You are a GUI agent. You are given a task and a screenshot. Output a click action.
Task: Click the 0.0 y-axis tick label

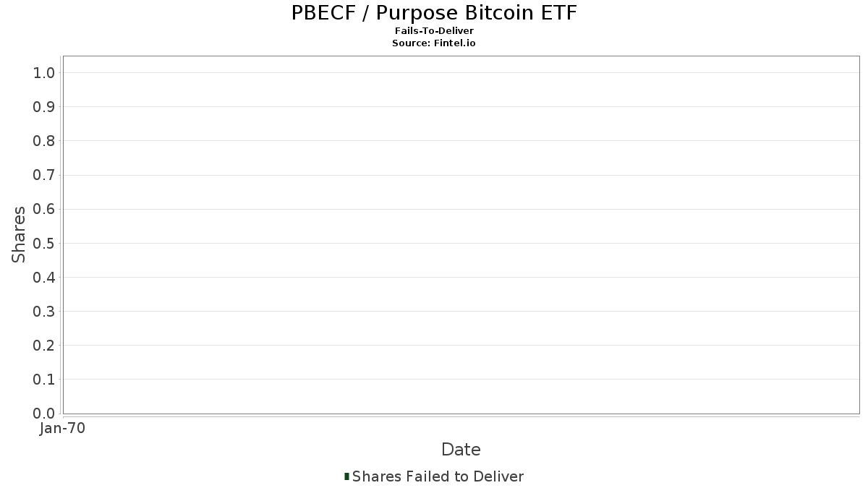(x=44, y=414)
